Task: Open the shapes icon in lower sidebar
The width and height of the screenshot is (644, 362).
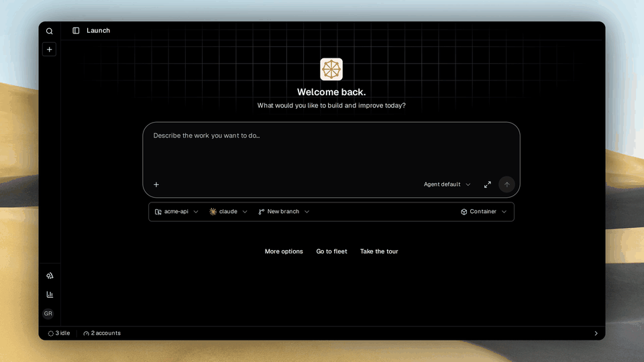Action: 50,276
